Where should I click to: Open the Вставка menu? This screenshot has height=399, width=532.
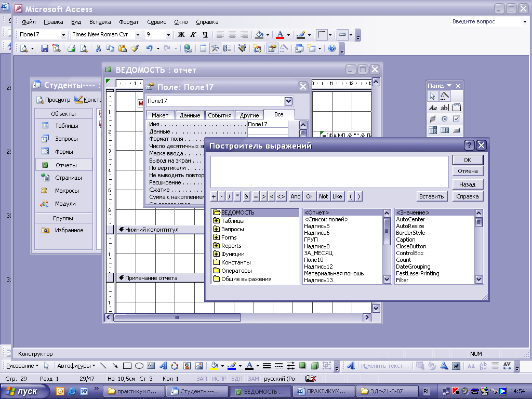[100, 22]
